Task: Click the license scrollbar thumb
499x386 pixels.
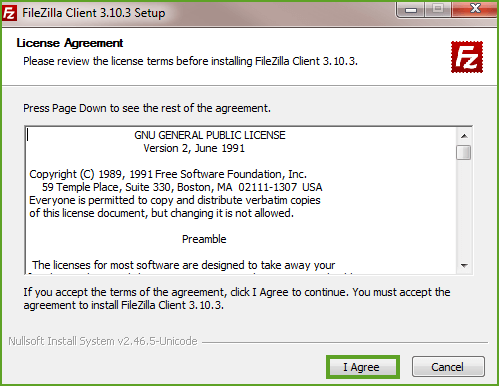Action: click(464, 152)
